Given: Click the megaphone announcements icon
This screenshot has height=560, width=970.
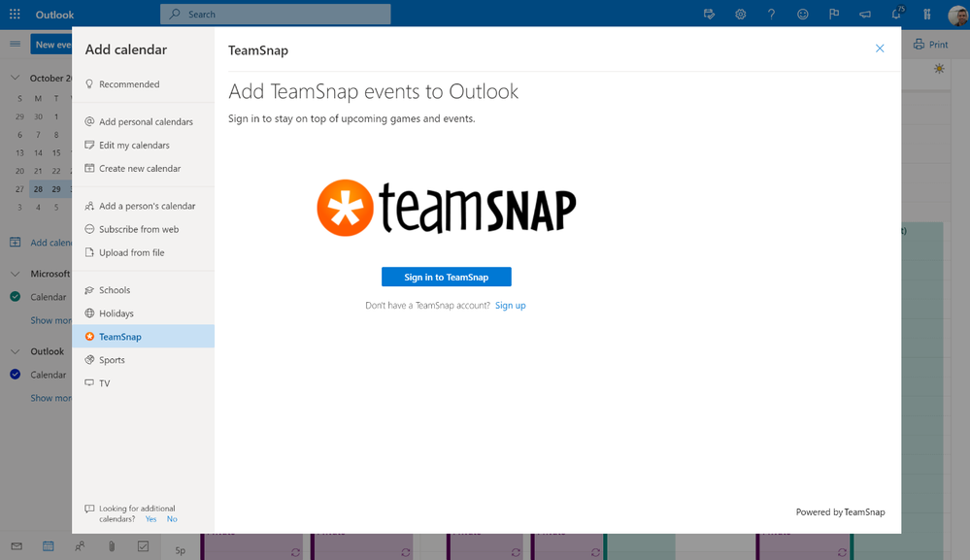Looking at the screenshot, I should pyautogui.click(x=865, y=15).
